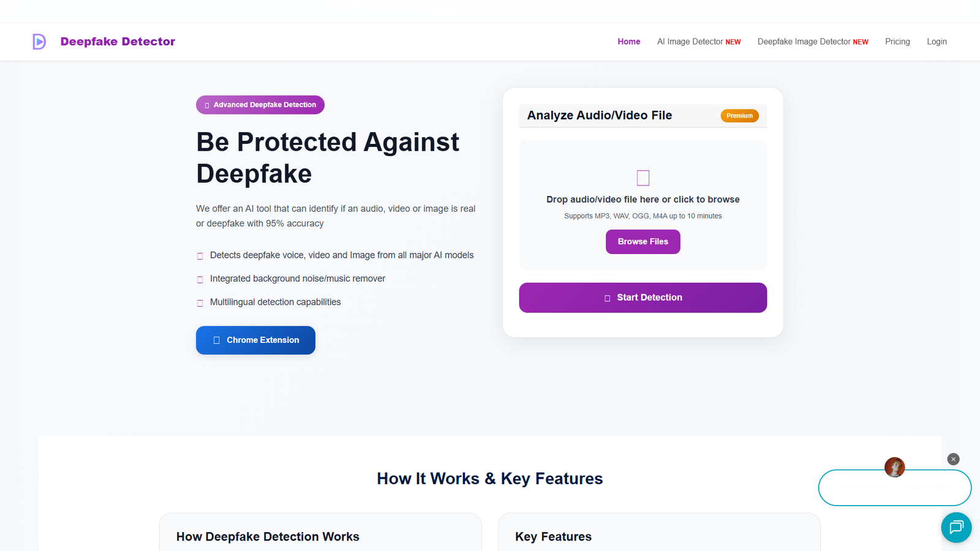This screenshot has height=551, width=980.
Task: Select the Home navigation item
Action: (628, 42)
